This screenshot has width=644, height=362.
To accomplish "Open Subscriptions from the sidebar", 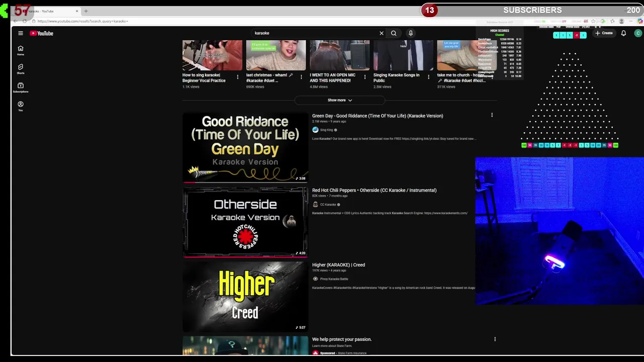I will point(21,87).
